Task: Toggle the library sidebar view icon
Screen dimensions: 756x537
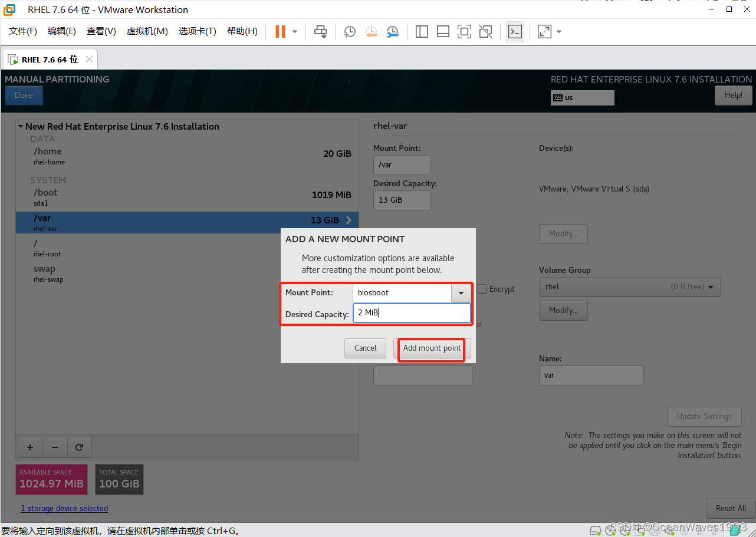Action: [422, 31]
